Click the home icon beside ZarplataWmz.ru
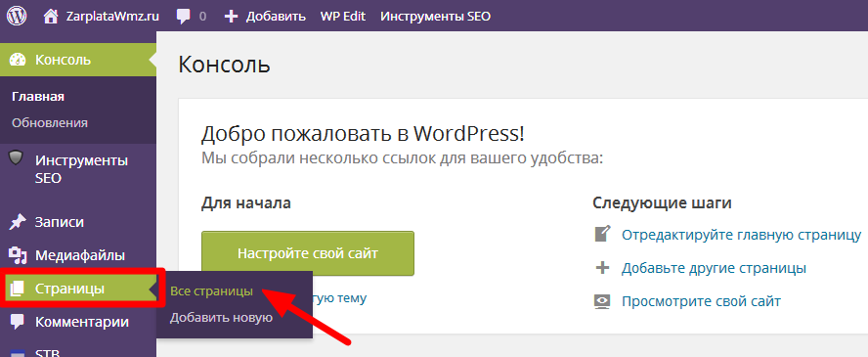868x357 pixels. click(51, 16)
